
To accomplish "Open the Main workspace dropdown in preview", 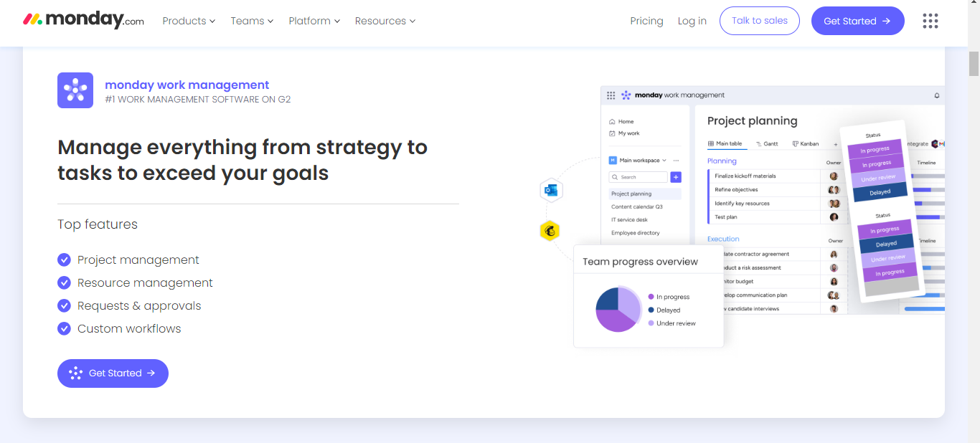I will [643, 161].
